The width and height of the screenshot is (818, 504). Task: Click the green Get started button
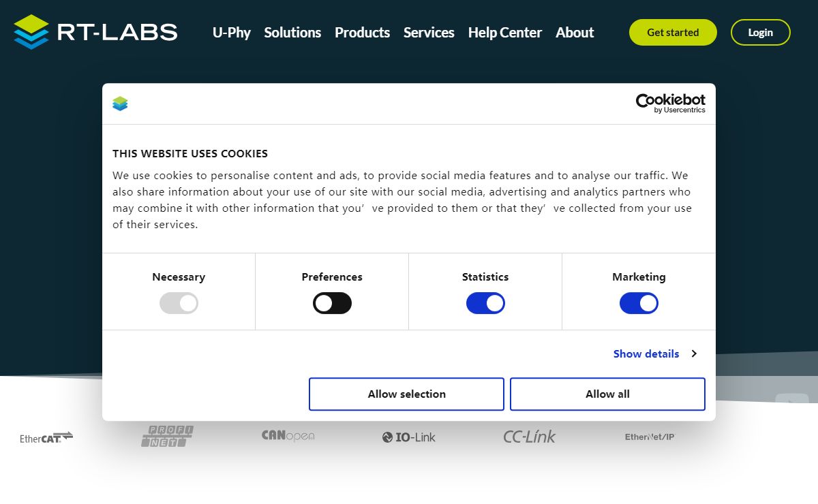(x=673, y=32)
